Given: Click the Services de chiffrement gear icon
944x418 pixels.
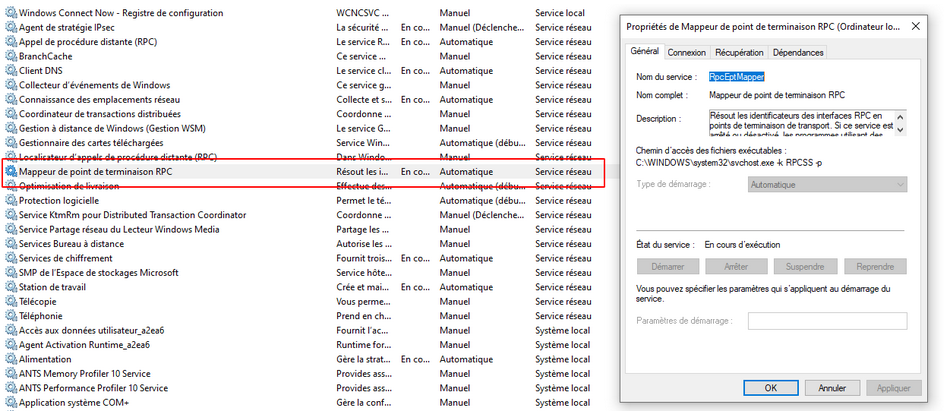Looking at the screenshot, I should coord(11,259).
